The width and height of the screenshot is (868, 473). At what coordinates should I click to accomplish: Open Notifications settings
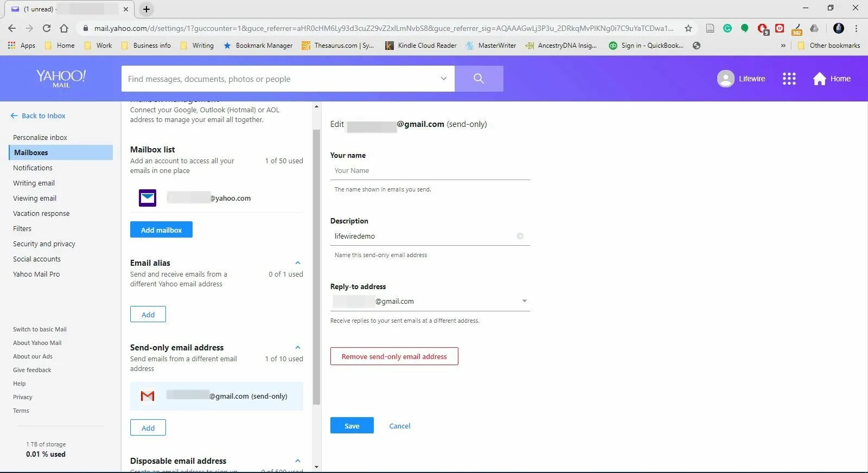coord(33,168)
